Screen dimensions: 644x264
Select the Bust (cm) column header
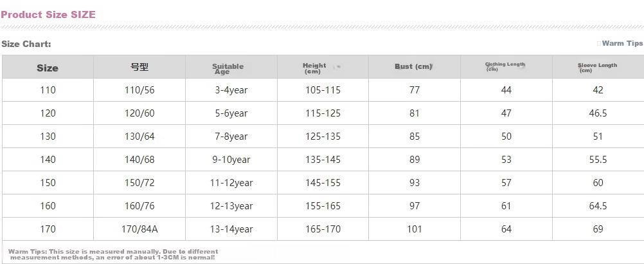click(x=413, y=66)
